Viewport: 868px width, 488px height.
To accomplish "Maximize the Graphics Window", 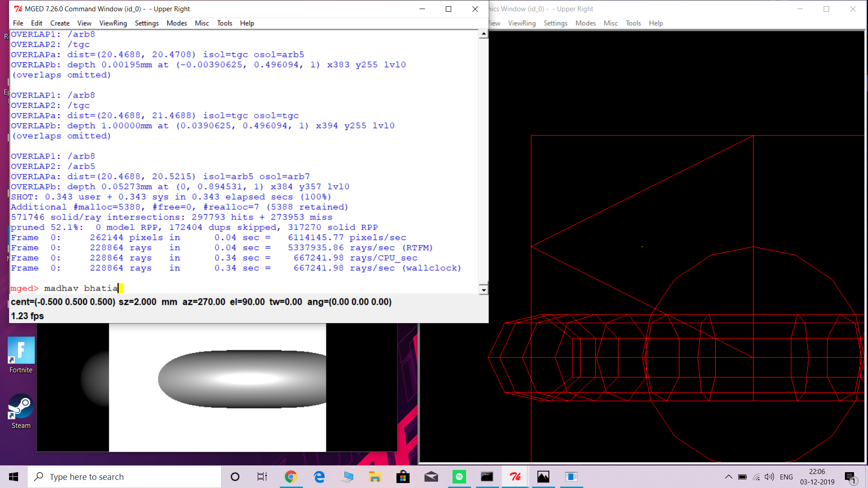I will (x=826, y=9).
